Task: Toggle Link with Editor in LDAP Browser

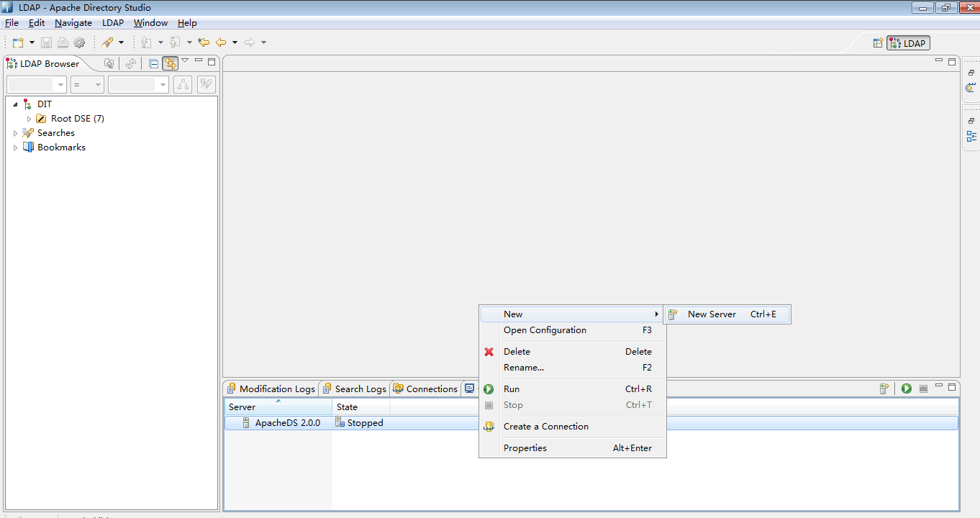Action: pyautogui.click(x=170, y=63)
